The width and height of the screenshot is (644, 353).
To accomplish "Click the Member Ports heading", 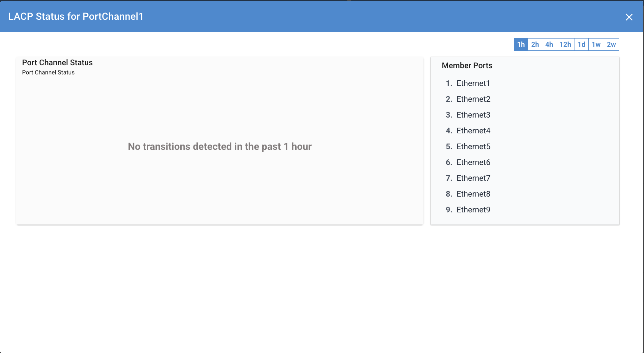I will [467, 66].
